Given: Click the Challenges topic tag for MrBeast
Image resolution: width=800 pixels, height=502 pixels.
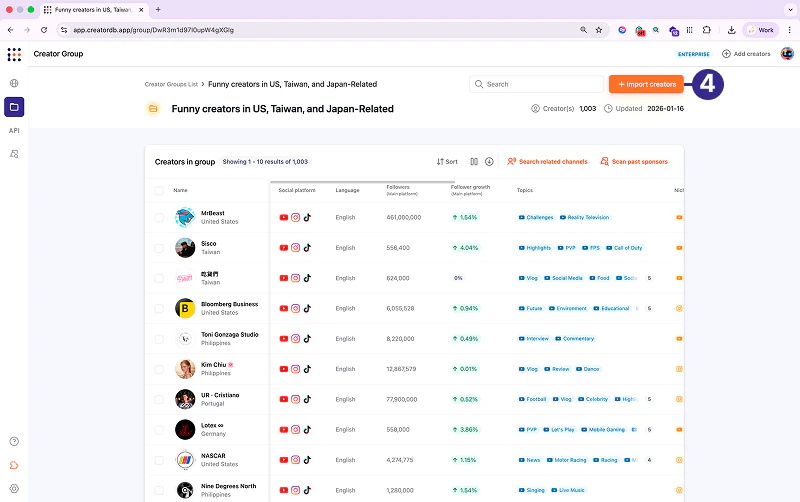Looking at the screenshot, I should [536, 217].
